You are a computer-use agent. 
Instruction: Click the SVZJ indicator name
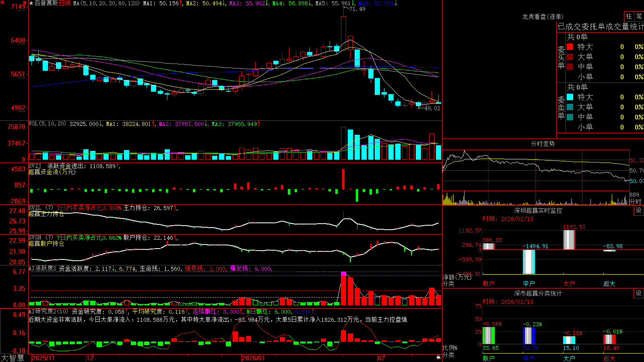point(35,166)
